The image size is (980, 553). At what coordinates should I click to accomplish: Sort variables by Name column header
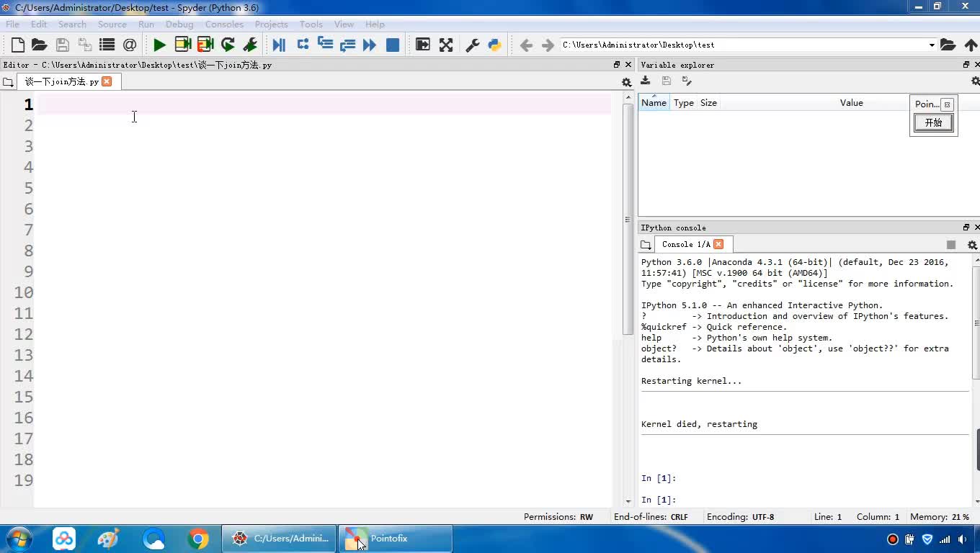click(654, 103)
